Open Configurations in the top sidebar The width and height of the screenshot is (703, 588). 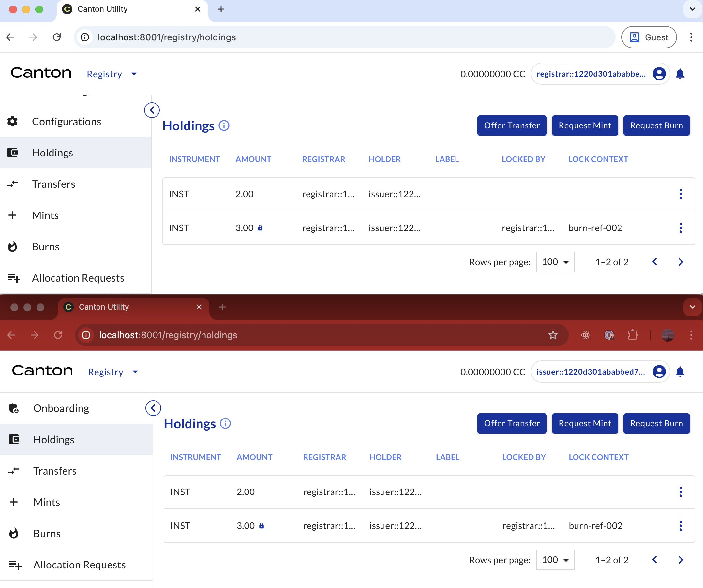66,122
